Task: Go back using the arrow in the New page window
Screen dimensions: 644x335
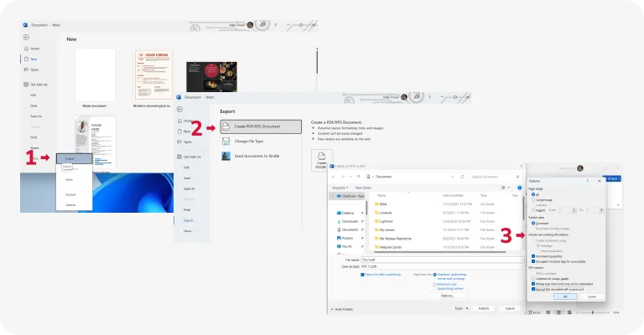Action: tap(26, 37)
